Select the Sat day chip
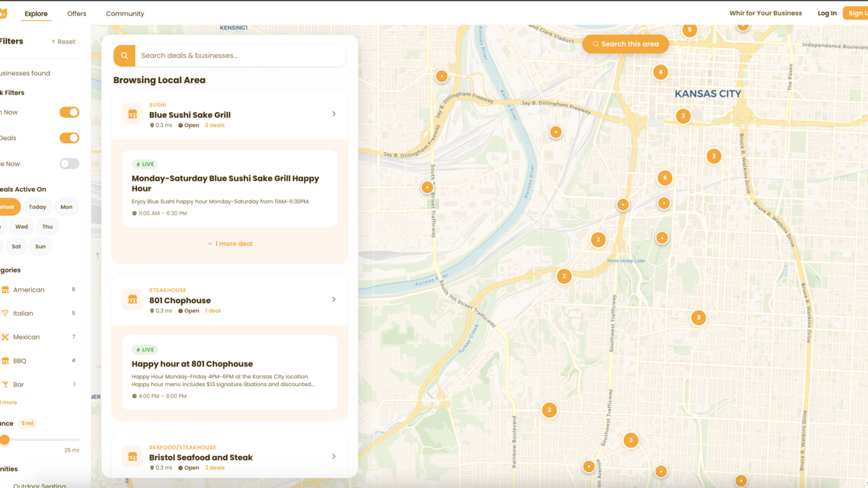The image size is (868, 488). (x=17, y=247)
